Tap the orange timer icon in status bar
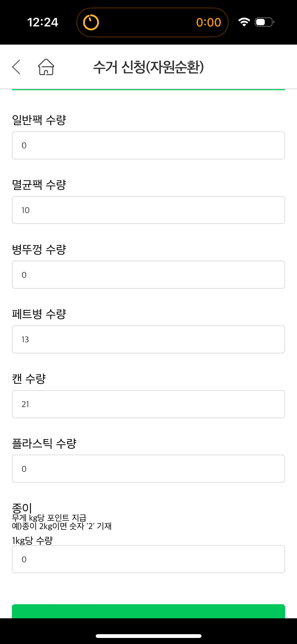The width and height of the screenshot is (297, 644). (x=91, y=22)
